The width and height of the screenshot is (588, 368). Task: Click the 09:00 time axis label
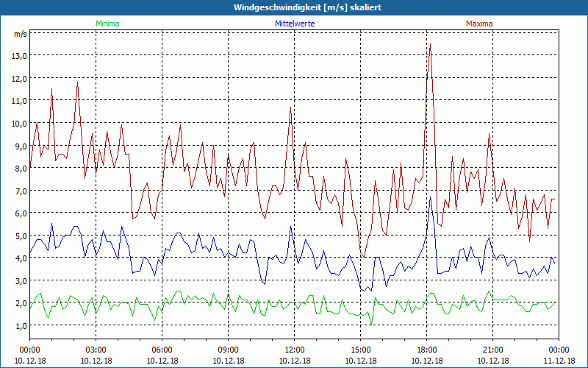point(229,350)
